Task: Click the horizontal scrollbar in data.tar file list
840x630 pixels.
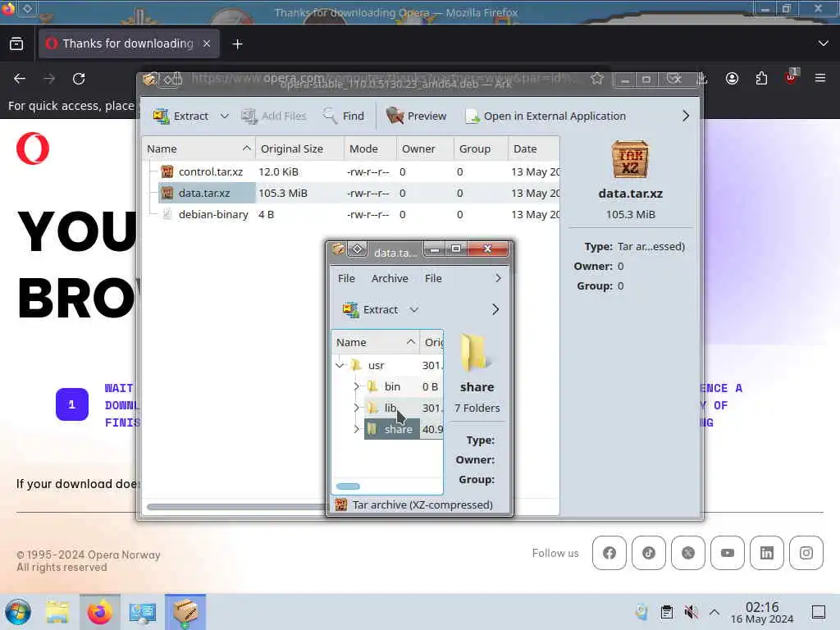Action: (x=348, y=486)
